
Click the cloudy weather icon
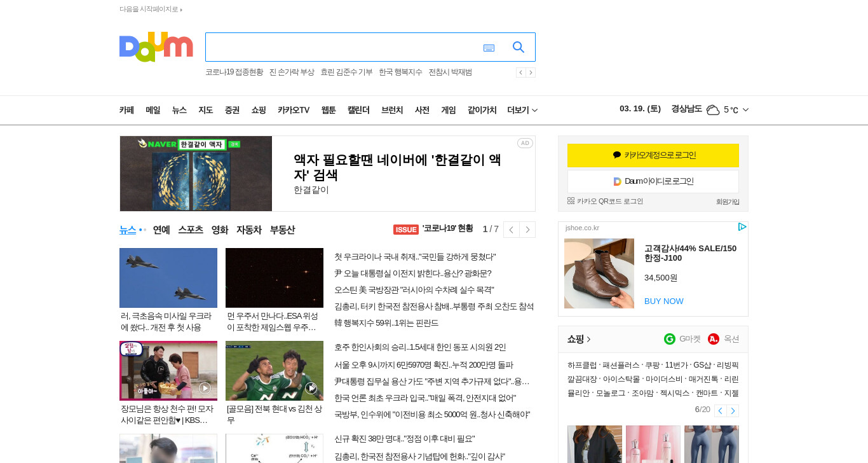713,110
